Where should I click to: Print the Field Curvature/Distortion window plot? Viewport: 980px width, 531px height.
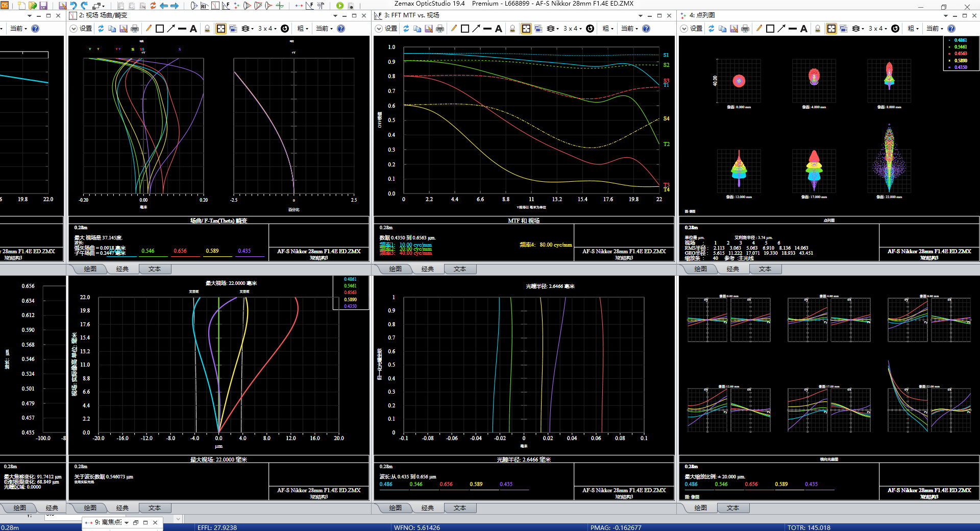pos(135,29)
